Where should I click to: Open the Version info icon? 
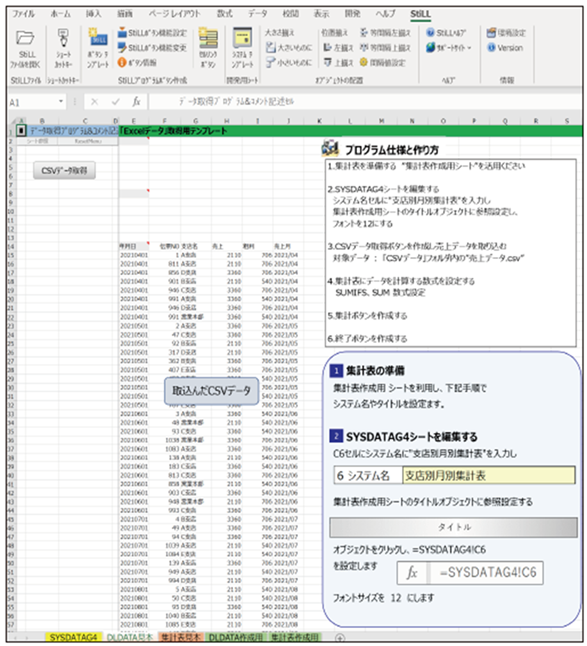click(x=491, y=48)
